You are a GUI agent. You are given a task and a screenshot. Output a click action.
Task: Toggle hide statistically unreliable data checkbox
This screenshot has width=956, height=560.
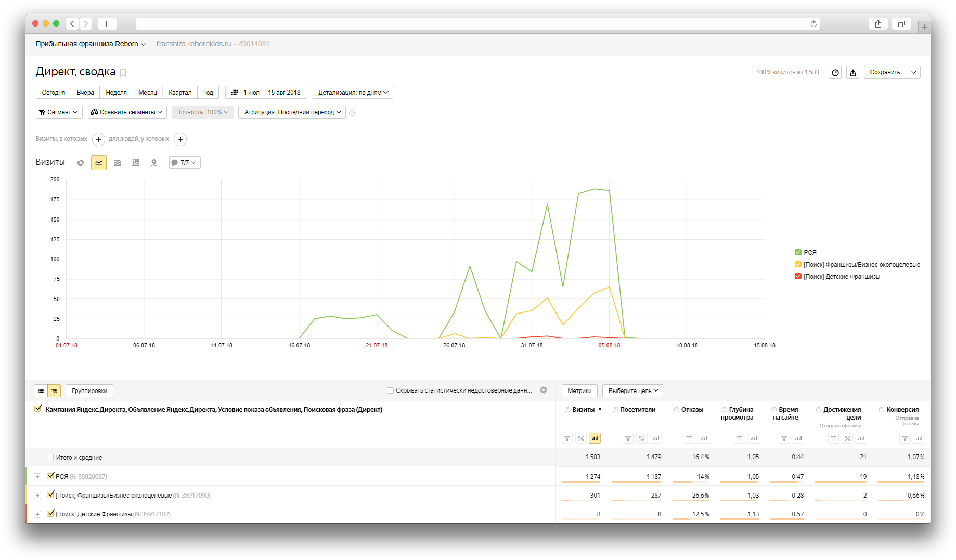click(x=390, y=390)
